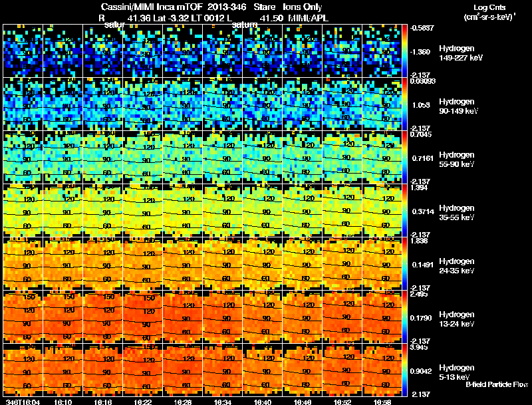The image size is (532, 405).
Task: Click the "16:52" time axis label
Action: (342, 402)
